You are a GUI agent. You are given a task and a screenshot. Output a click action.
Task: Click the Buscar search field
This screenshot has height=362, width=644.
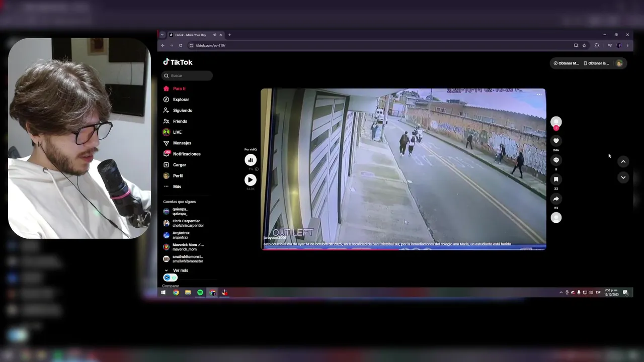click(187, 75)
